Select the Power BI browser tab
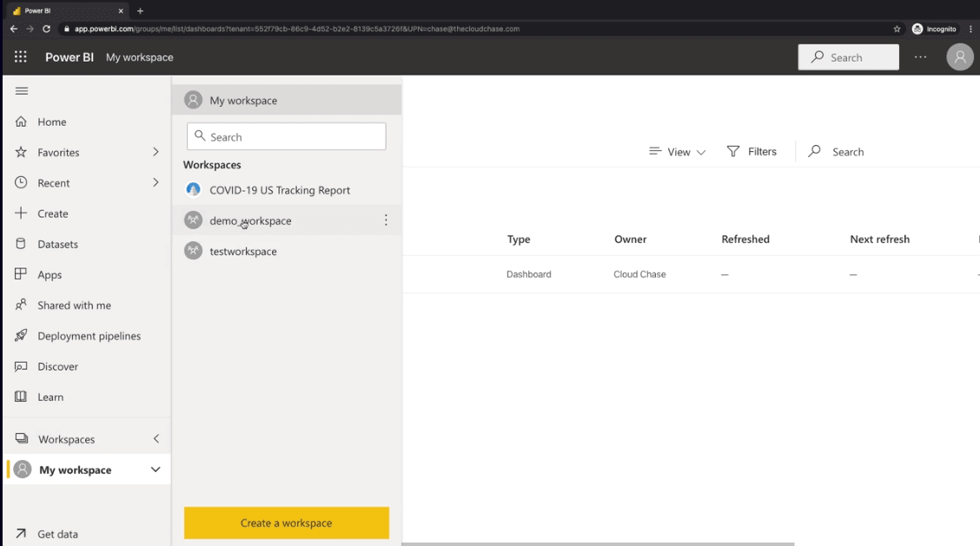This screenshot has width=980, height=546. [x=66, y=10]
